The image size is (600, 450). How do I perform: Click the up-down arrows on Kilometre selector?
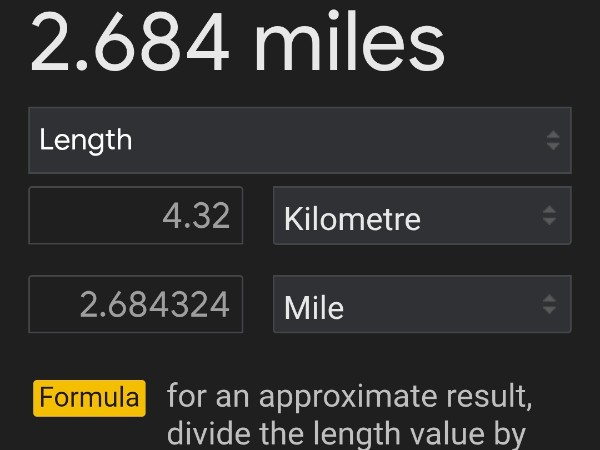pyautogui.click(x=549, y=216)
